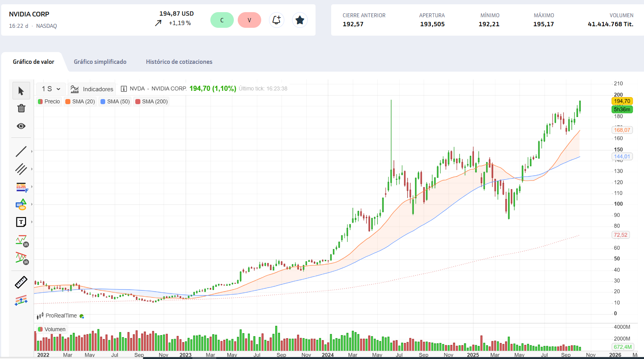Click the upward trend arrow icon
Screen dimensions: 644x359
158,23
